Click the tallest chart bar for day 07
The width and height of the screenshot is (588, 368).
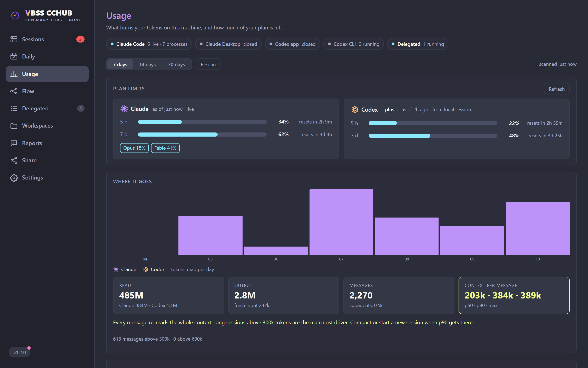pos(341,222)
